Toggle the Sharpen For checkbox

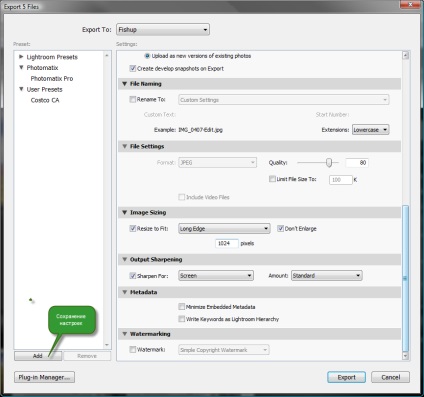pyautogui.click(x=133, y=276)
